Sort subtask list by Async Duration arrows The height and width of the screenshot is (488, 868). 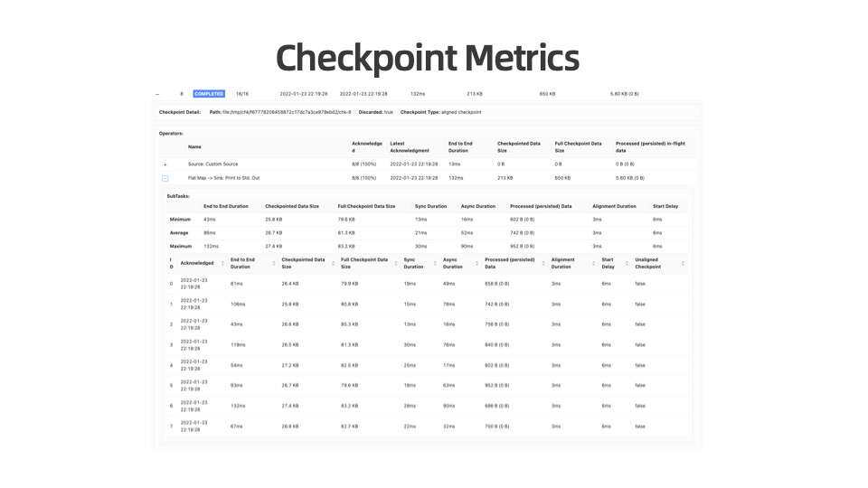[476, 263]
